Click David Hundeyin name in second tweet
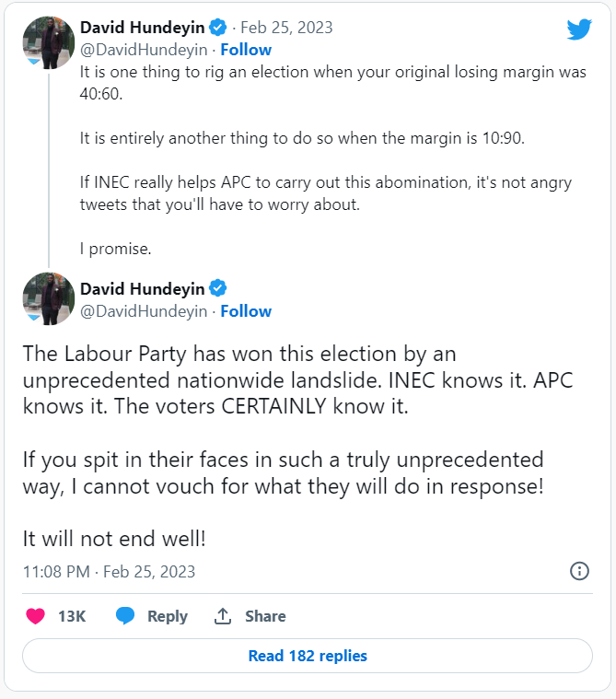This screenshot has height=699, width=616. tap(144, 287)
